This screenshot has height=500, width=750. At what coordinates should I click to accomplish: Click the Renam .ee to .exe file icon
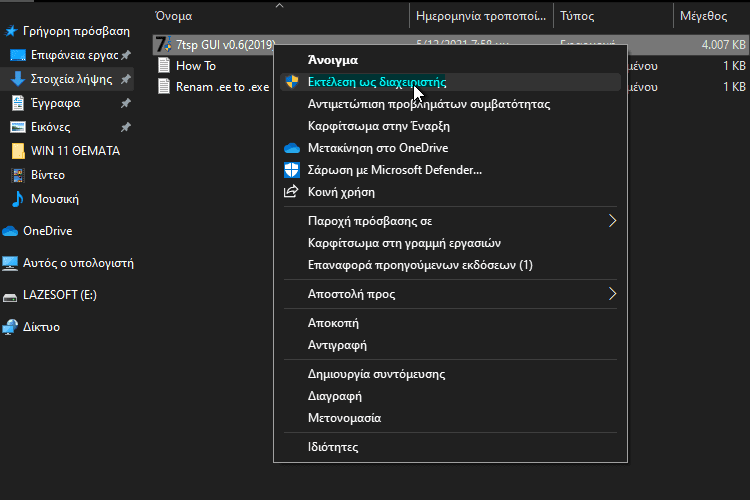(164, 87)
